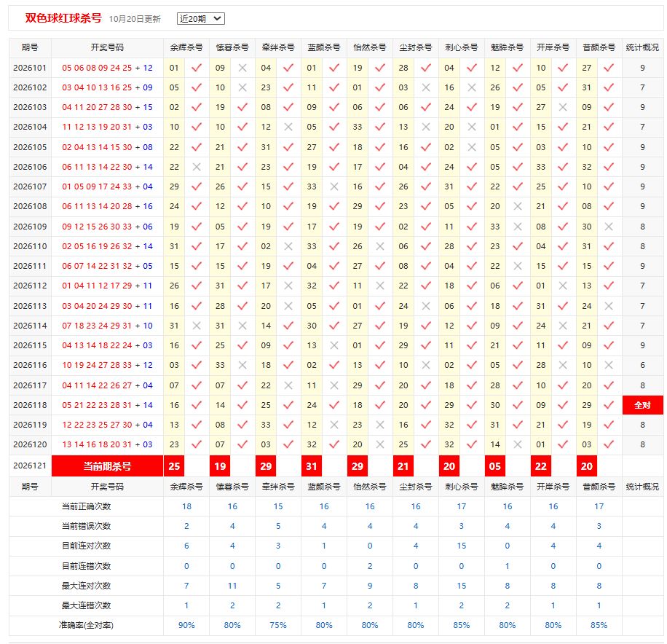667x644 pixels.
Task: Click the cross mark for 尘封杀号 in row 2026113
Action: pyautogui.click(x=426, y=306)
